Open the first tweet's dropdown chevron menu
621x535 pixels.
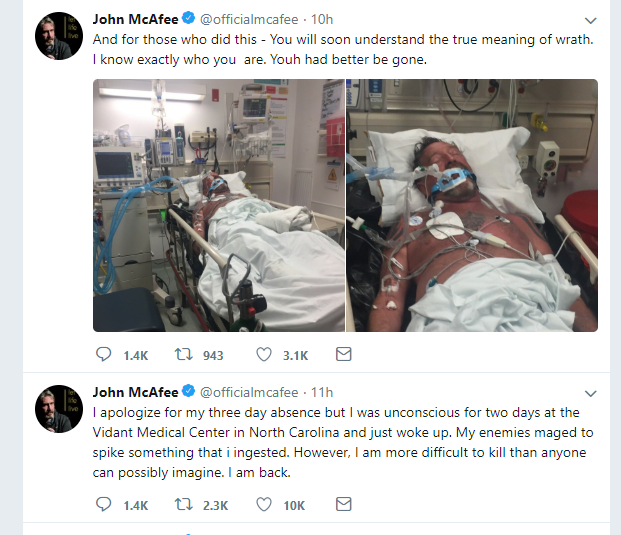tap(590, 21)
